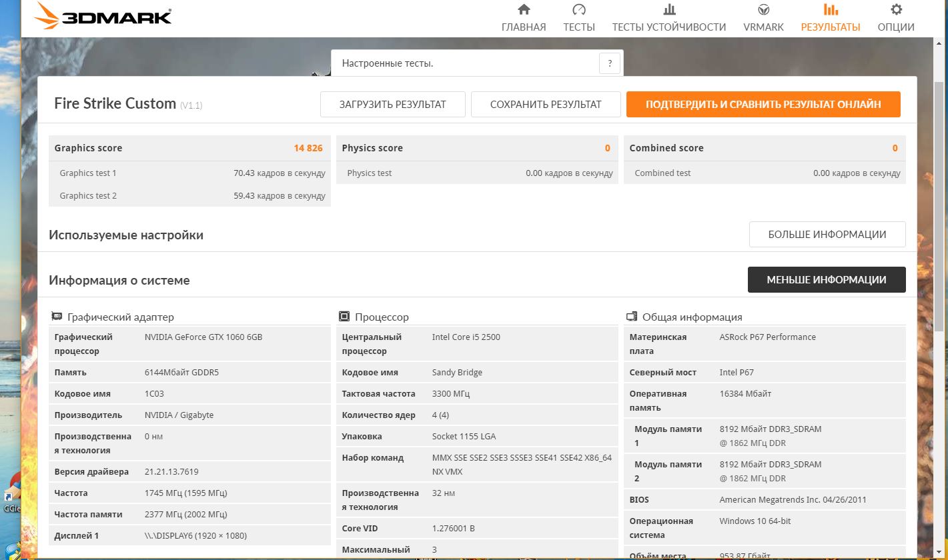
Task: Collapse system info with Меньше информации
Action: point(827,280)
